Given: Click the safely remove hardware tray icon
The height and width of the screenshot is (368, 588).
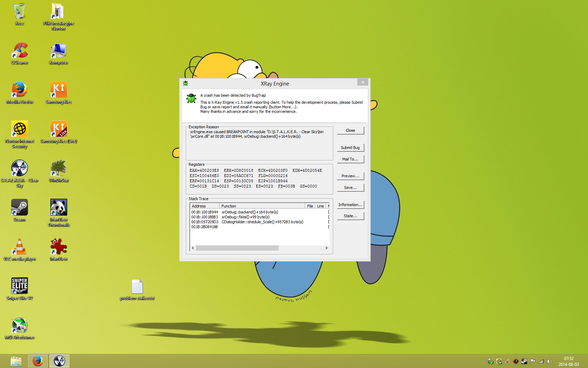Looking at the screenshot, I should (x=491, y=361).
